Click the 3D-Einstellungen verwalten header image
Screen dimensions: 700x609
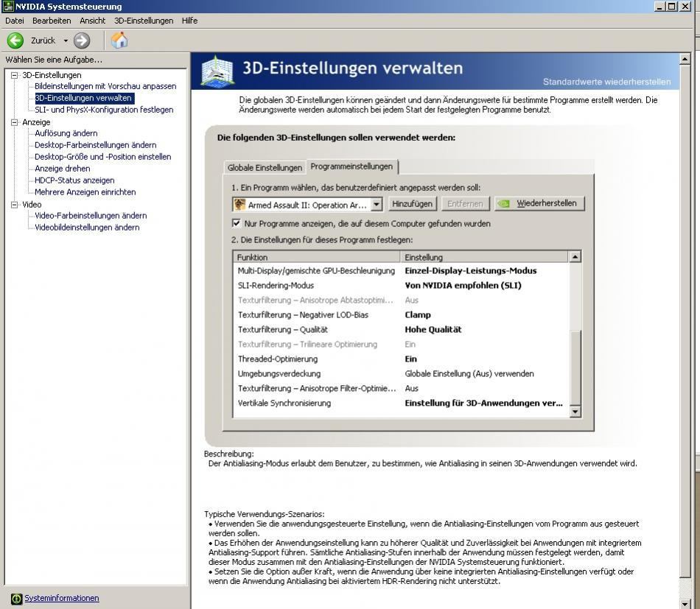217,71
